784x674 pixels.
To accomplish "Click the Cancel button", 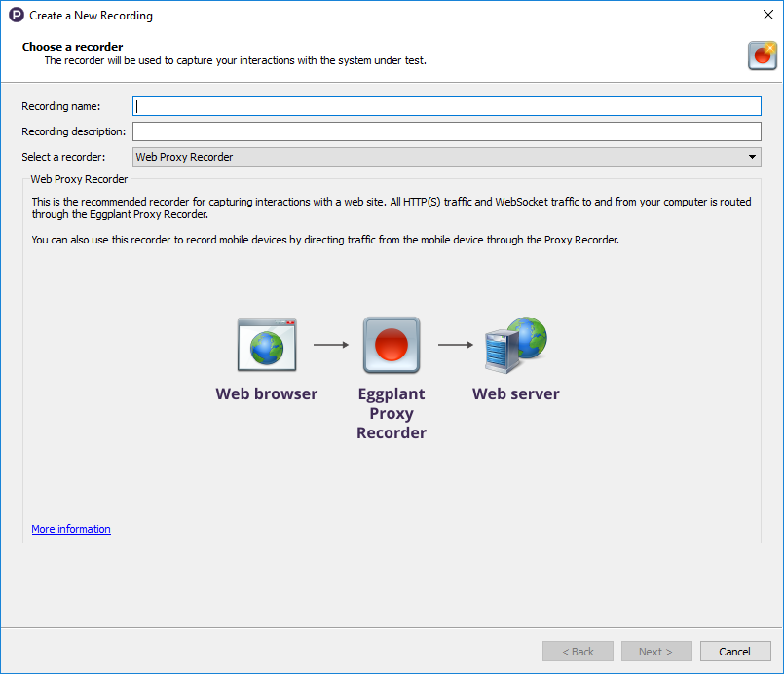I will (735, 651).
